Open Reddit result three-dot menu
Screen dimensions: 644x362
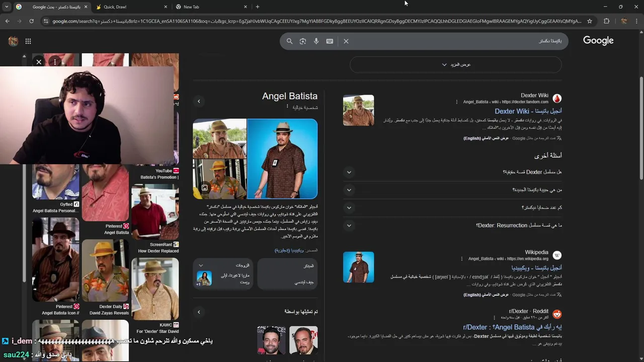pos(495,318)
